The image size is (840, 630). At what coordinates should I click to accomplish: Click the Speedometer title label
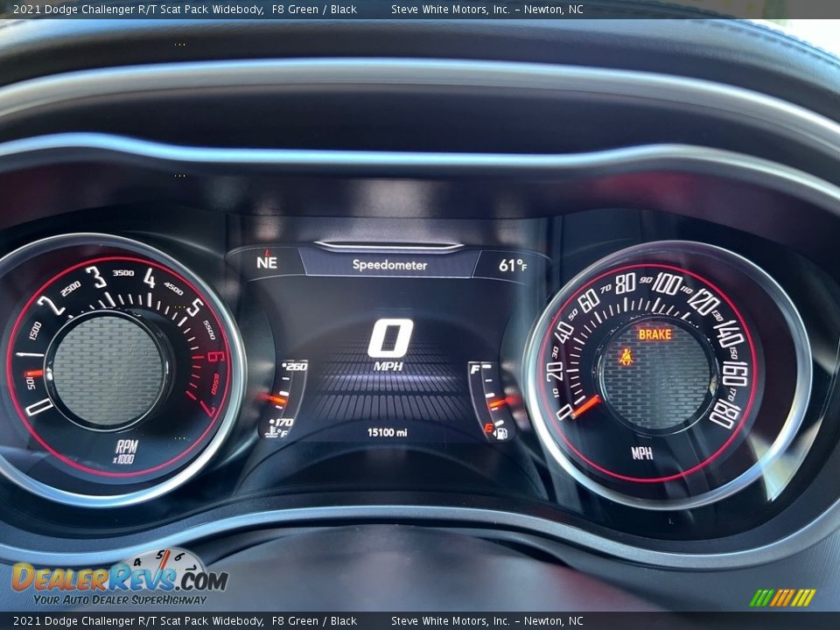click(389, 264)
